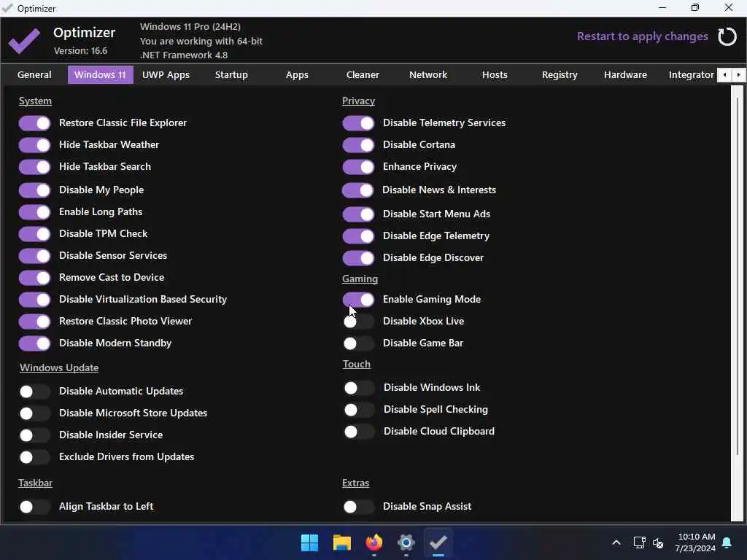The height and width of the screenshot is (560, 747).
Task: Click Optimizer checkmark icon in taskbar
Action: tap(438, 542)
